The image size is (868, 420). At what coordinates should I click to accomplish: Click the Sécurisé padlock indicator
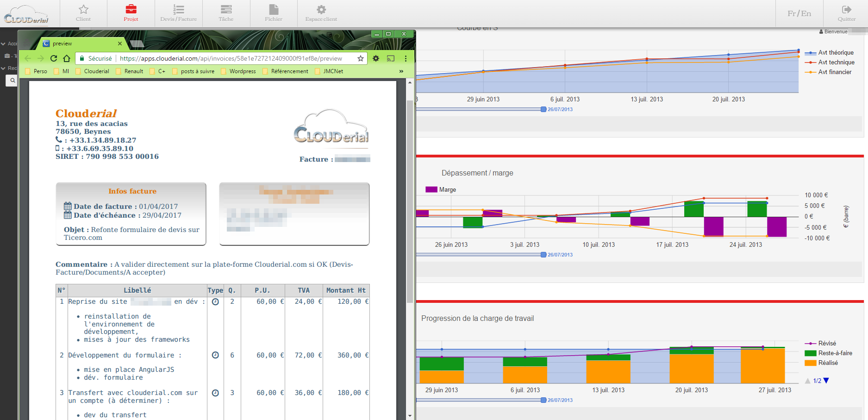(96, 58)
